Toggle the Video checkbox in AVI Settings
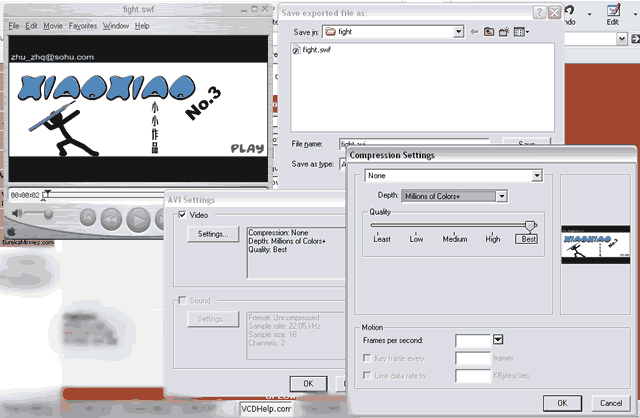640x418 pixels. point(182,214)
